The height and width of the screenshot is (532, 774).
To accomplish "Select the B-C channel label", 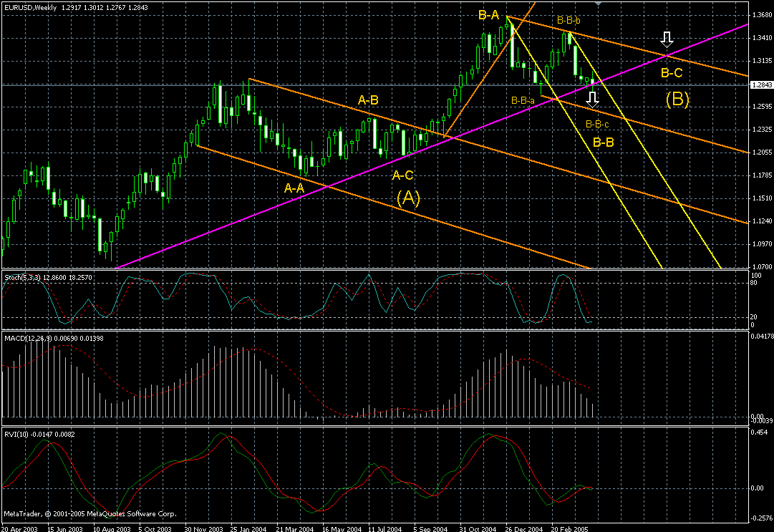I will [670, 72].
